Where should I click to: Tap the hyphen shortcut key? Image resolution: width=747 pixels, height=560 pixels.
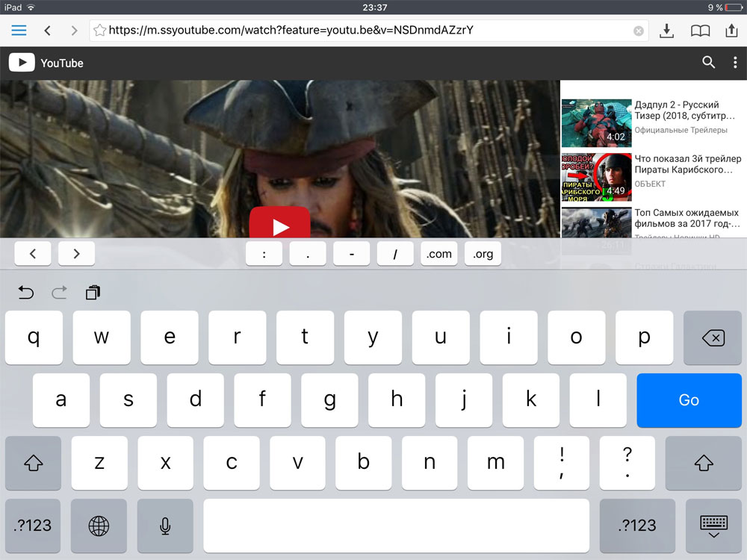click(352, 254)
